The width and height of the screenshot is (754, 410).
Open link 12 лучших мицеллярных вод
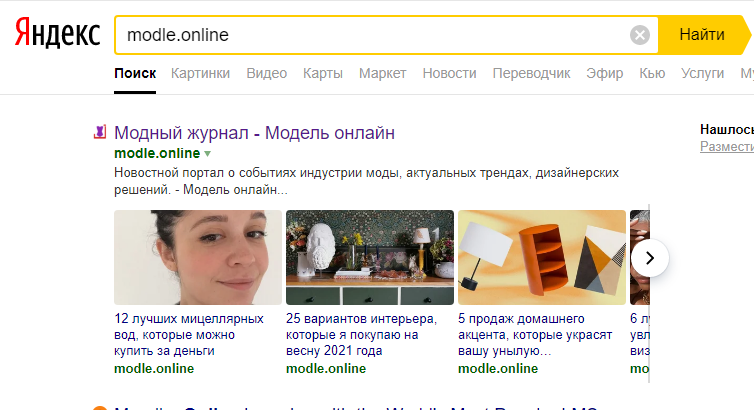(189, 335)
